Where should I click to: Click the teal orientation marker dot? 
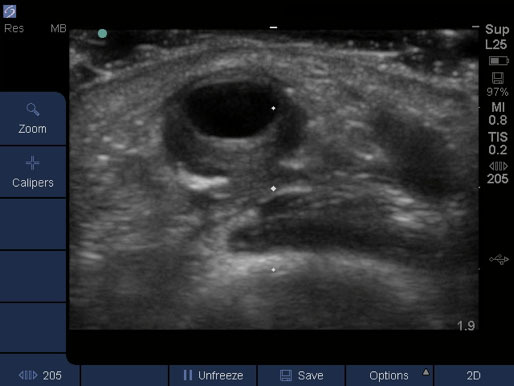click(102, 33)
